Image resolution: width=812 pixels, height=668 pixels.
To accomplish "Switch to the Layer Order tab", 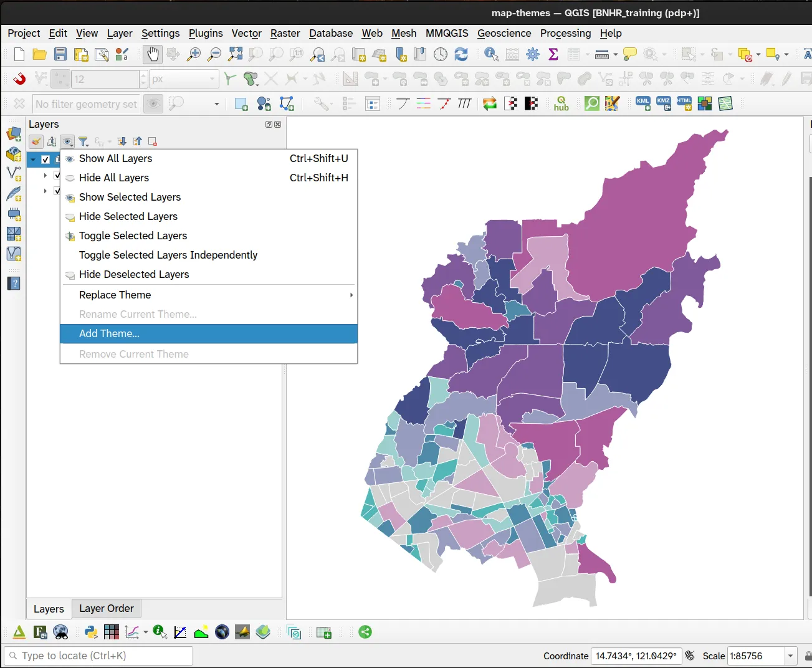I will (x=107, y=608).
